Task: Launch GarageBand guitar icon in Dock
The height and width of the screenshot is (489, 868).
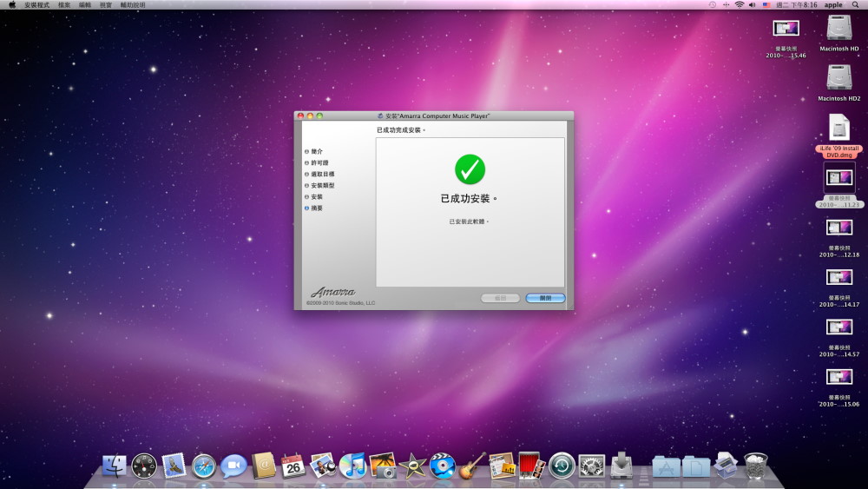Action: 472,466
